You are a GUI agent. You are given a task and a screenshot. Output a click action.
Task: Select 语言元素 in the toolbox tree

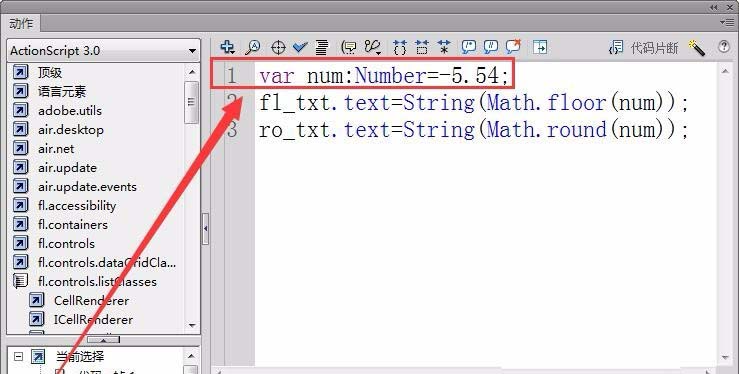pyautogui.click(x=62, y=91)
